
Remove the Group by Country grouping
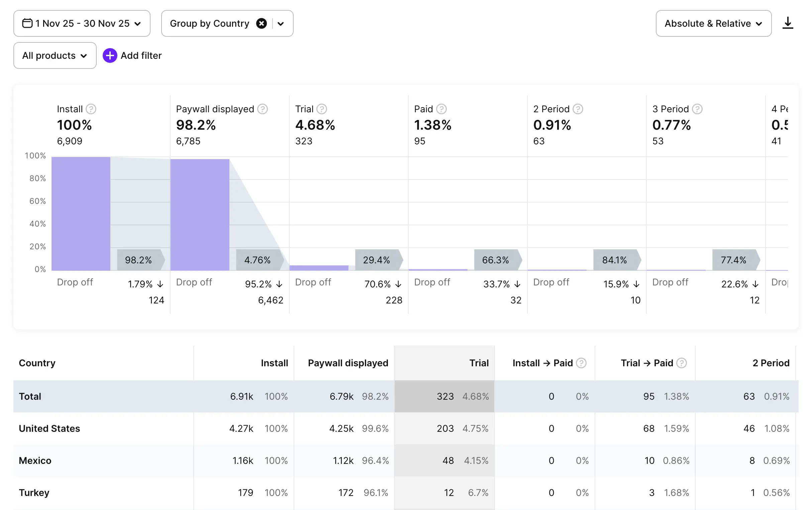pyautogui.click(x=262, y=23)
